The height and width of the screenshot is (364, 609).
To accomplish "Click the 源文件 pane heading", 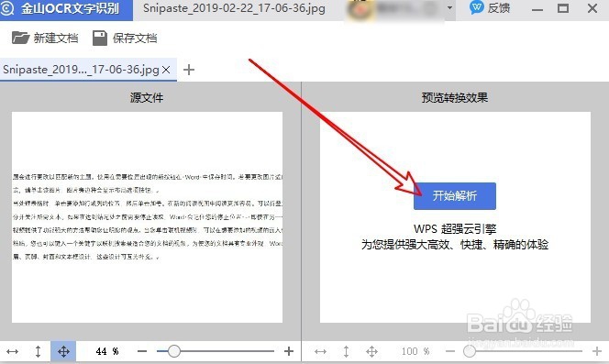I will tap(147, 97).
